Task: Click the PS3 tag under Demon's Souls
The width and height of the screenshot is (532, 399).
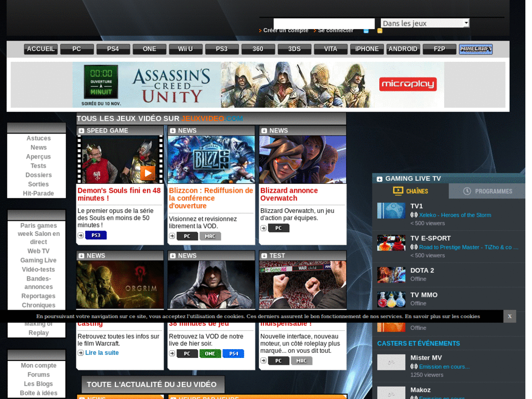Action: click(x=96, y=235)
